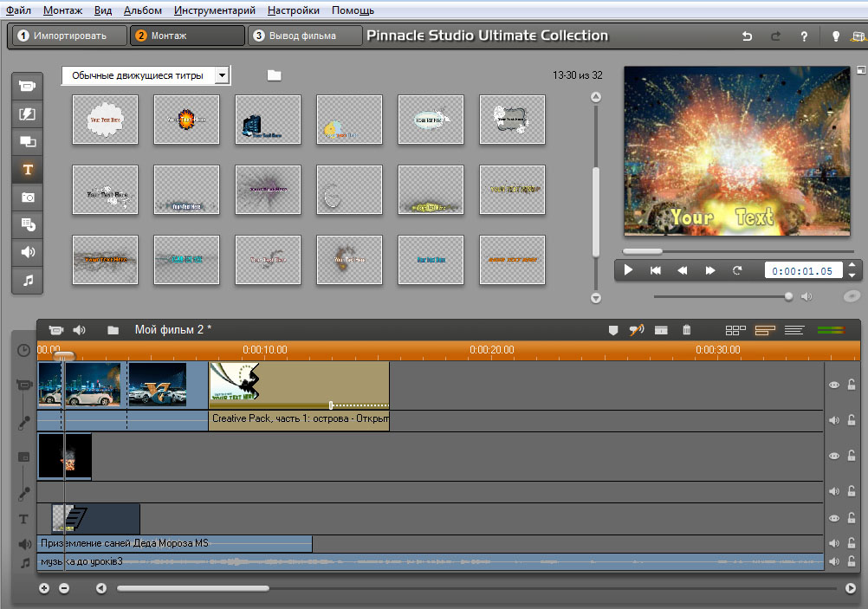The height and width of the screenshot is (609, 868).
Task: Expand the title category dropdown arrow
Action: click(x=222, y=76)
